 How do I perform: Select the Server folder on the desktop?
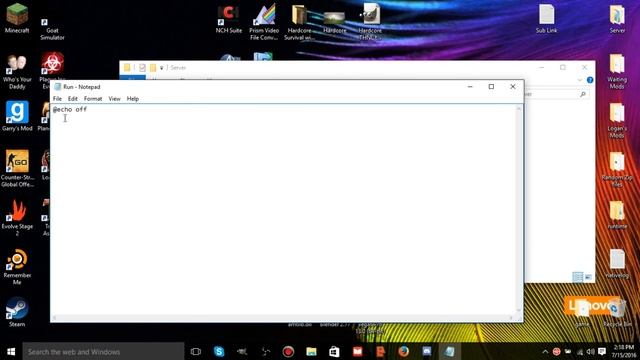coord(617,18)
